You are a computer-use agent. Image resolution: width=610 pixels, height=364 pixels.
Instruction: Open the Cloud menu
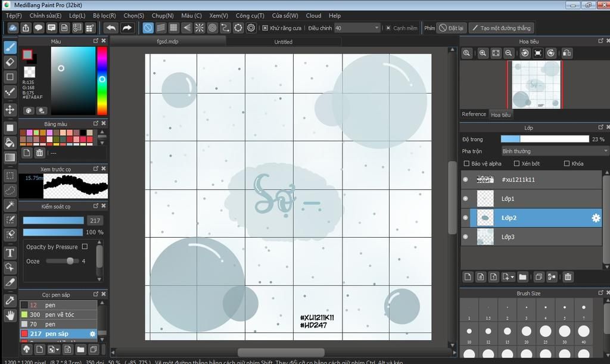[313, 15]
